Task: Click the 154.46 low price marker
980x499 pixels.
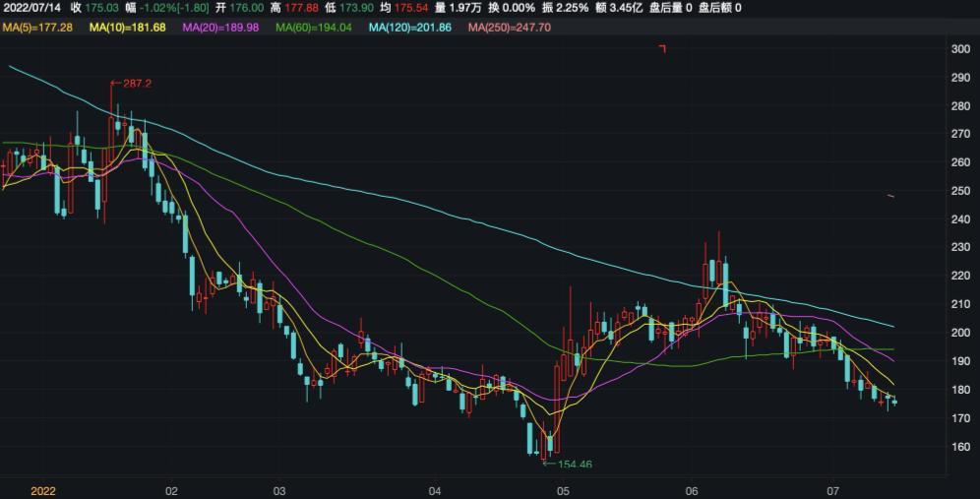Action: (568, 464)
